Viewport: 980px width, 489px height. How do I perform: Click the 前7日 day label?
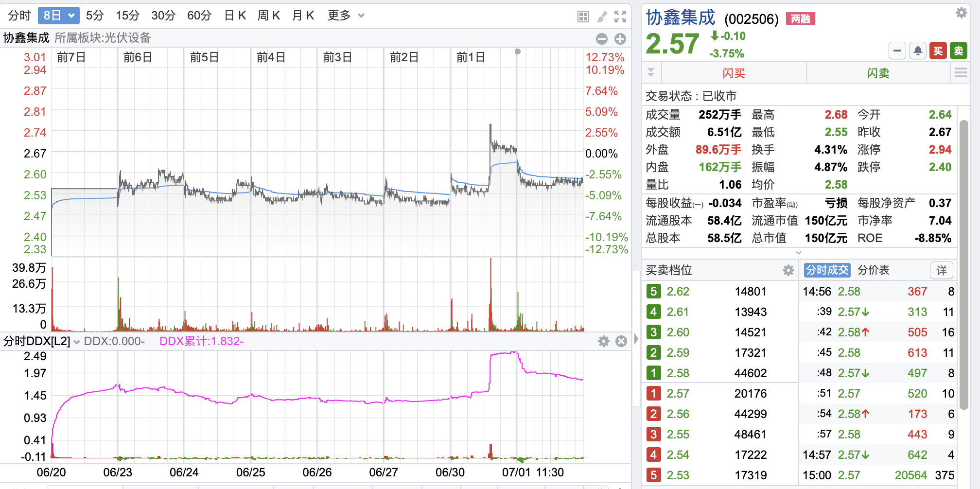click(x=71, y=57)
